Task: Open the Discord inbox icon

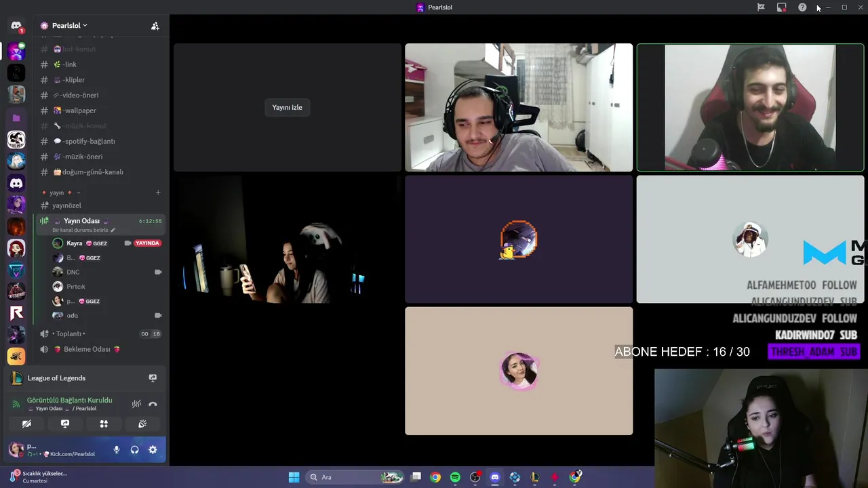Action: [x=782, y=7]
